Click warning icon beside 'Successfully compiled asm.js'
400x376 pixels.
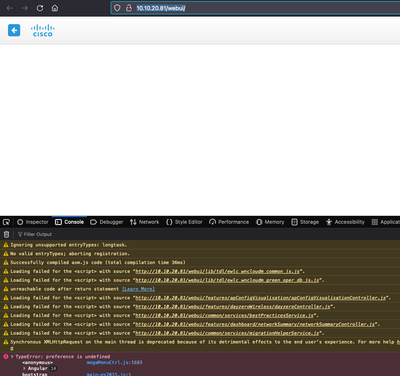(x=6, y=263)
